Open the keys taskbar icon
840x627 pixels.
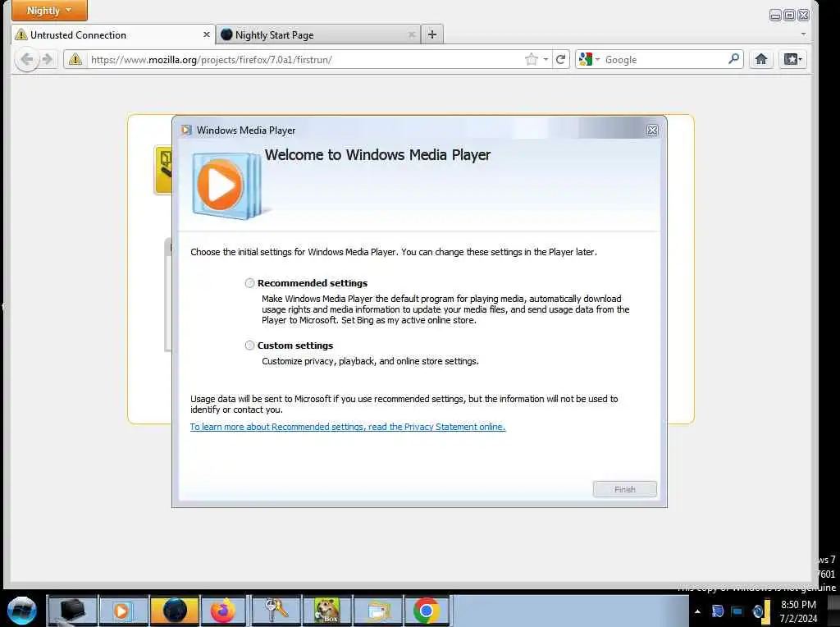tap(277, 611)
